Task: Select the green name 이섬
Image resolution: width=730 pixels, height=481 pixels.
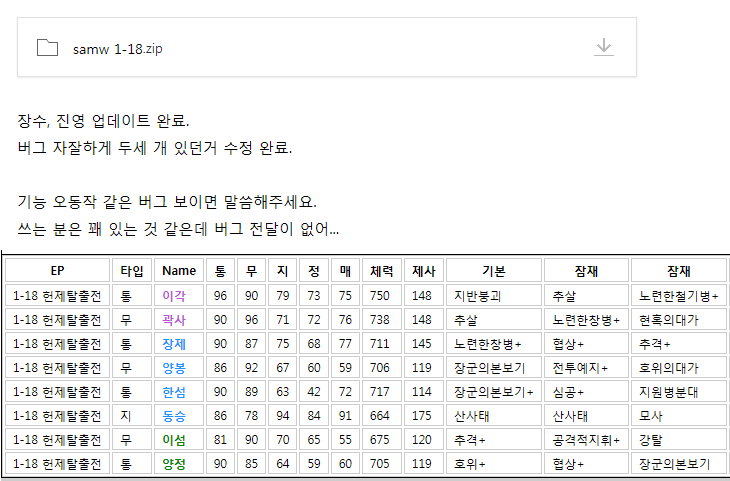Action: 174,440
